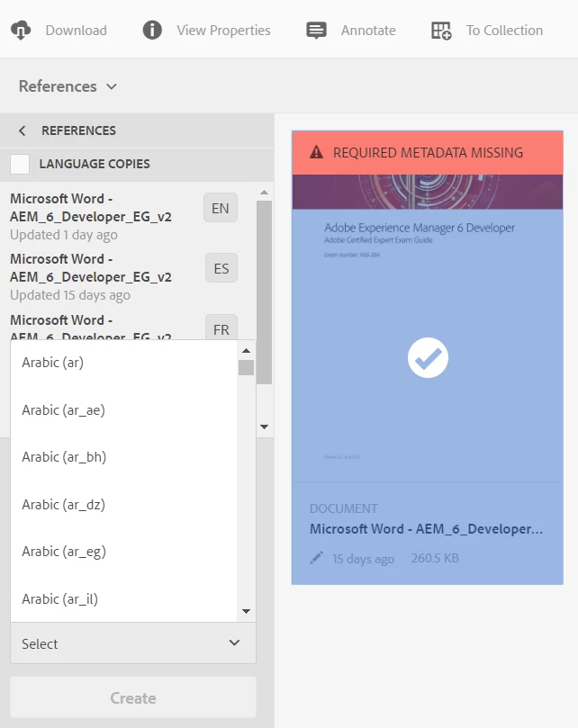Click the warning triangle on the metadata banner
The height and width of the screenshot is (728, 578).
point(316,152)
